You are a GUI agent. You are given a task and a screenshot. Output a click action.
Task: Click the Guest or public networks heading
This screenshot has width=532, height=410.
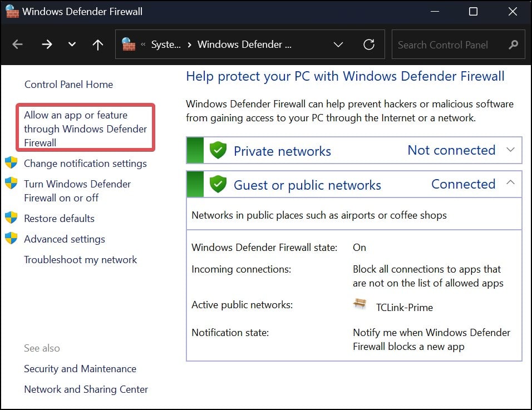tap(307, 185)
